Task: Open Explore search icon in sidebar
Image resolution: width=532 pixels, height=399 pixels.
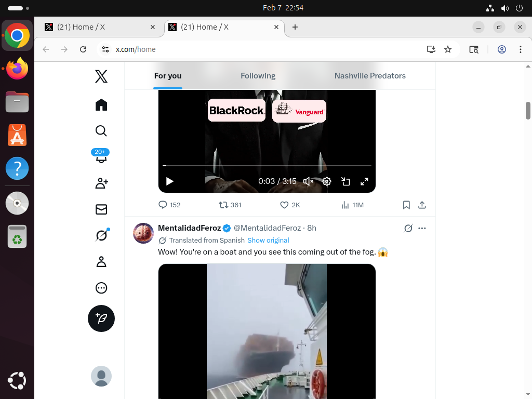Action: click(x=101, y=131)
